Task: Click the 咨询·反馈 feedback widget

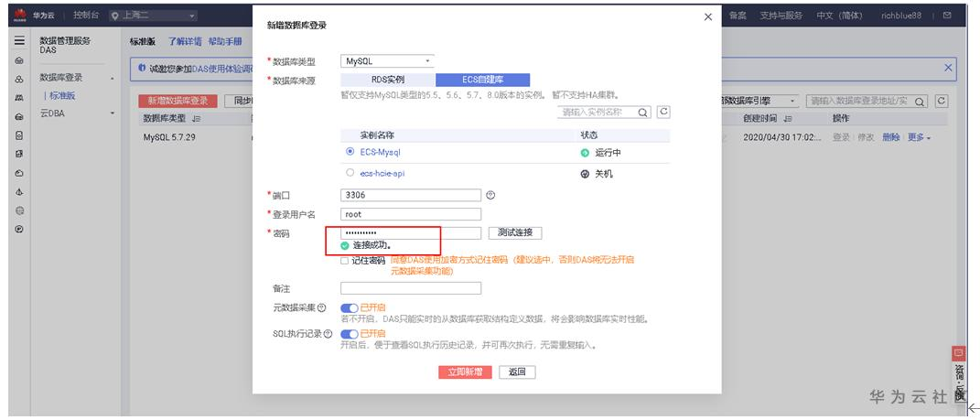Action: tap(959, 375)
